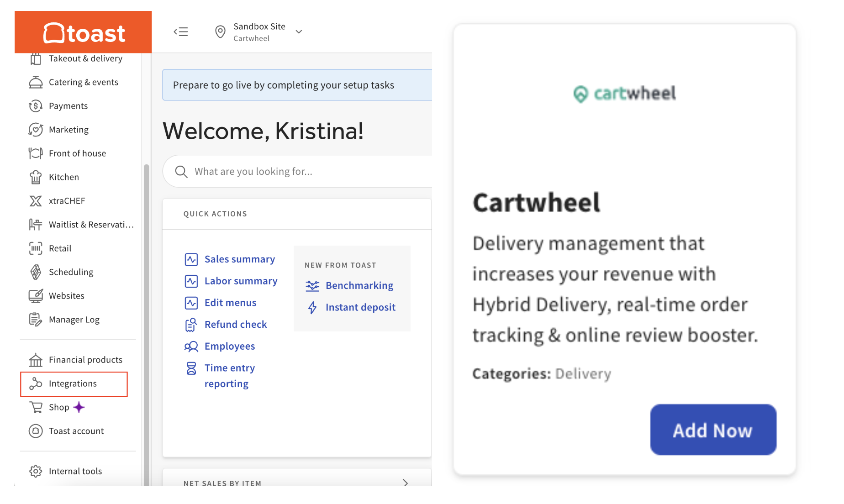Expand Net Sales by Item chevron
Image resolution: width=844 pixels, height=504 pixels.
click(x=405, y=482)
